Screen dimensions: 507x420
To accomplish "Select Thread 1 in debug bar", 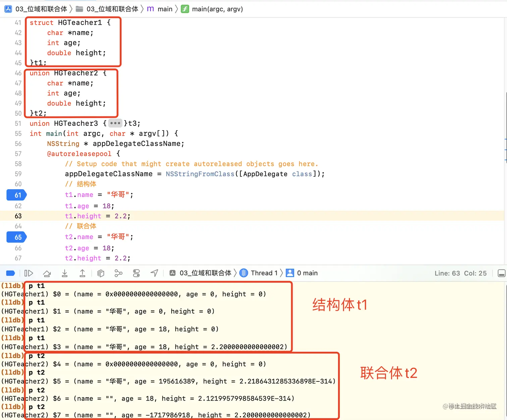I will tap(264, 273).
